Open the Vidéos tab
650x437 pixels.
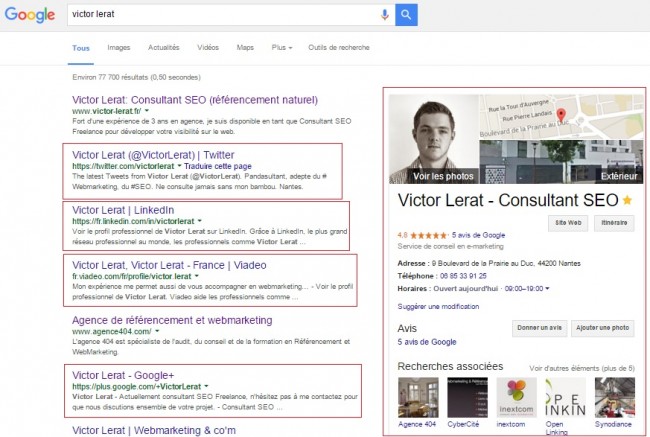pyautogui.click(x=208, y=48)
